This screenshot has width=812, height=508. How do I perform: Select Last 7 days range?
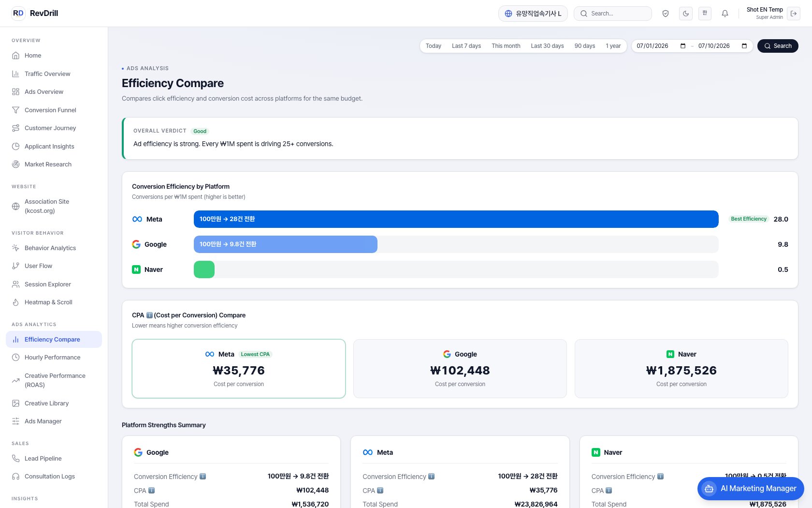(x=466, y=46)
